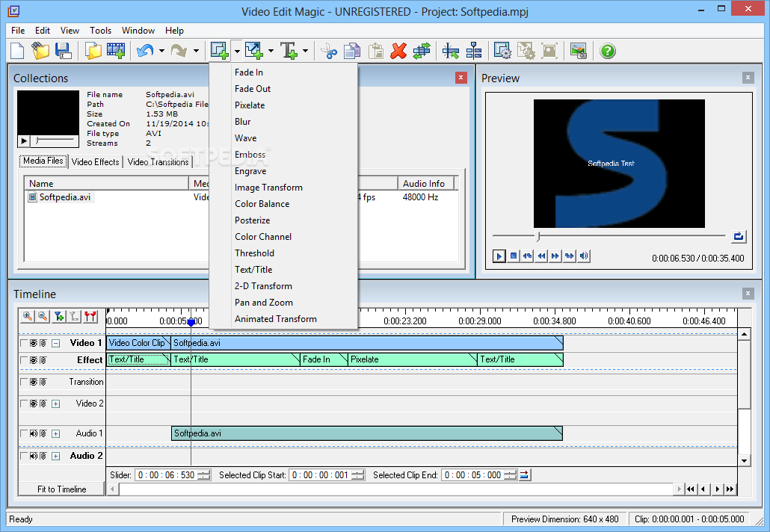Choose Fade In from effects menu
The height and width of the screenshot is (532, 770).
click(249, 72)
